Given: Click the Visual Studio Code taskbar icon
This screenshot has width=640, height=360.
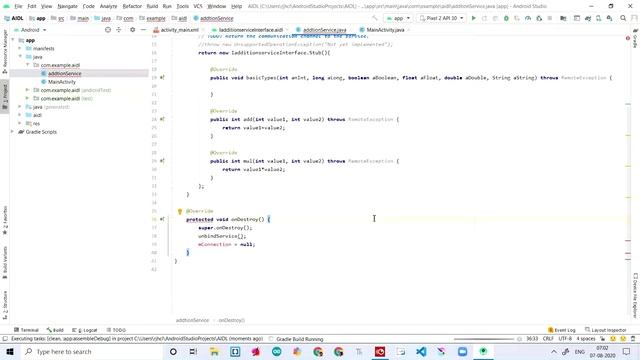Looking at the screenshot, I should [x=421, y=351].
